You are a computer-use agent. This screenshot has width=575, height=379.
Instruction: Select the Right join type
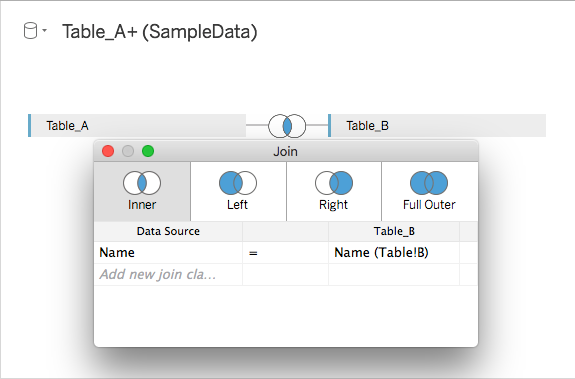[x=334, y=191]
